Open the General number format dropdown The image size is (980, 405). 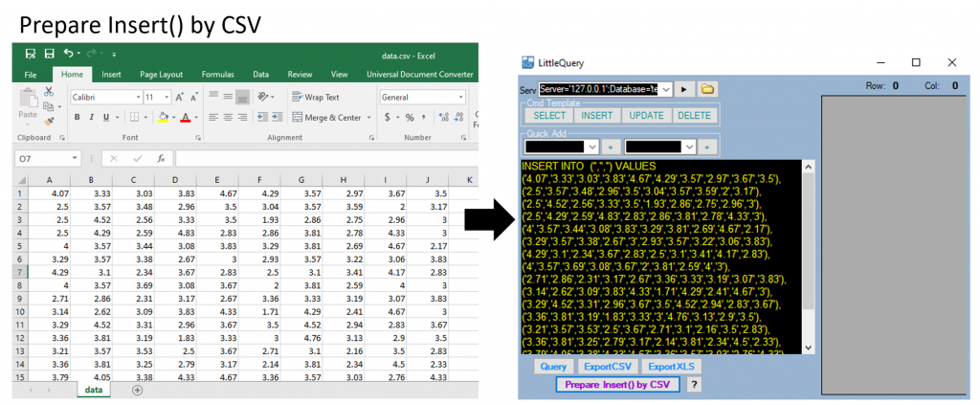point(461,98)
